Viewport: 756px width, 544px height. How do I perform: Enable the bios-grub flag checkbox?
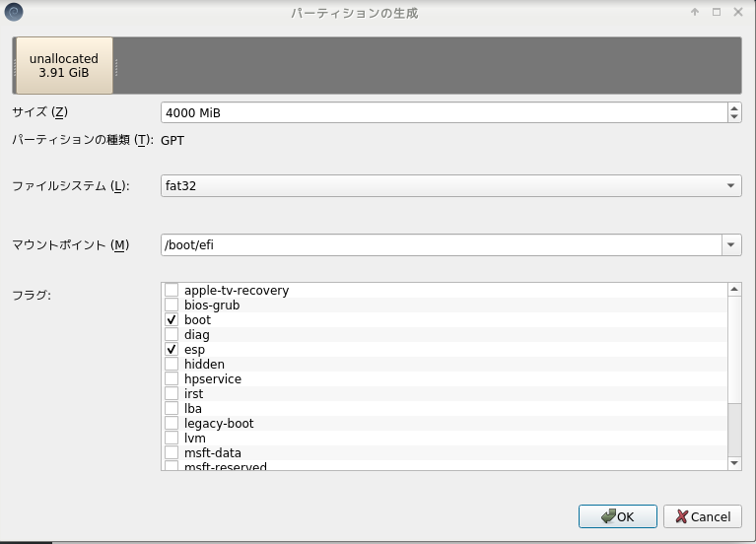pos(172,306)
